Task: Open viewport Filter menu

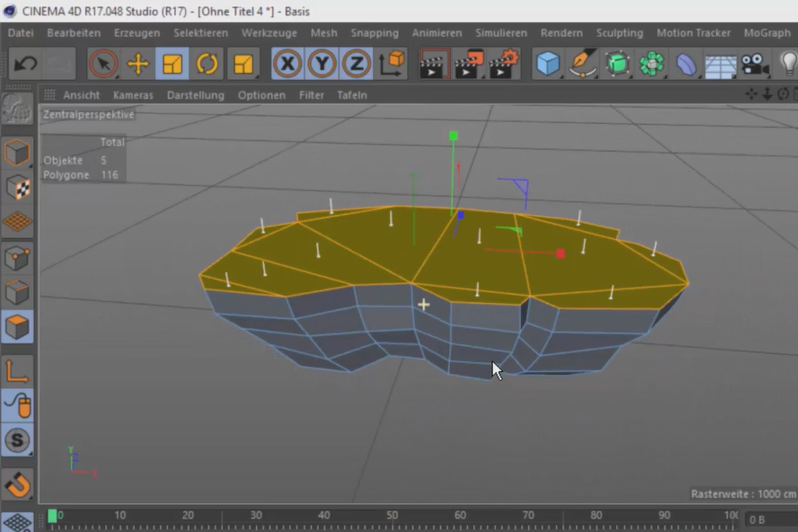Action: tap(311, 95)
